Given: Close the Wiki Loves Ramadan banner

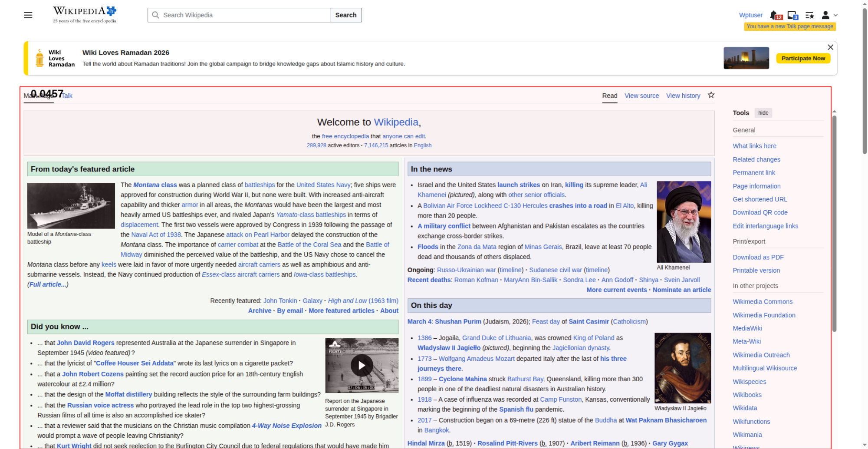Looking at the screenshot, I should pyautogui.click(x=830, y=47).
